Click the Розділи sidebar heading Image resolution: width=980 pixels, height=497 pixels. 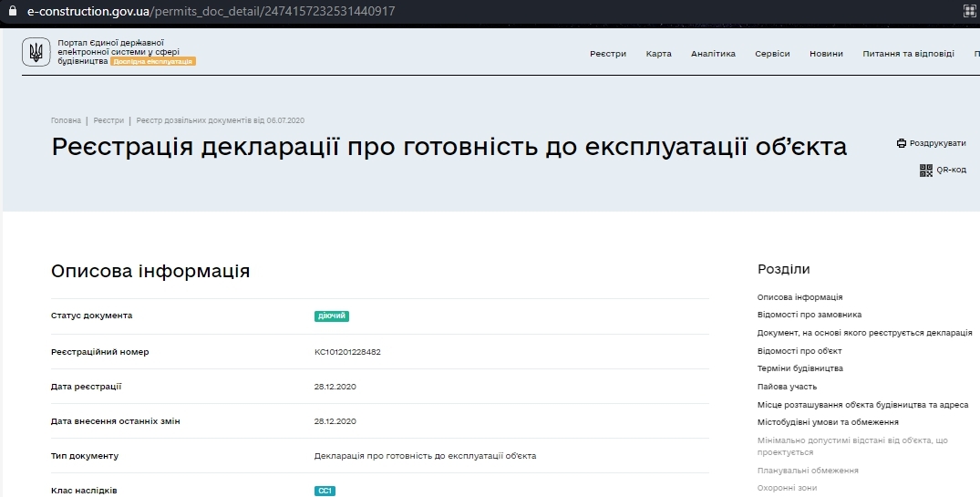pyautogui.click(x=784, y=269)
